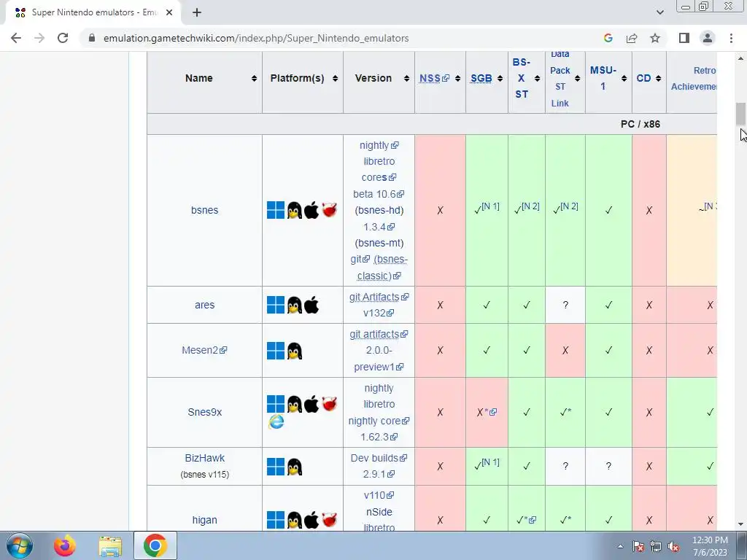Open the tab search chevron
This screenshot has width=747, height=560.
(x=659, y=12)
